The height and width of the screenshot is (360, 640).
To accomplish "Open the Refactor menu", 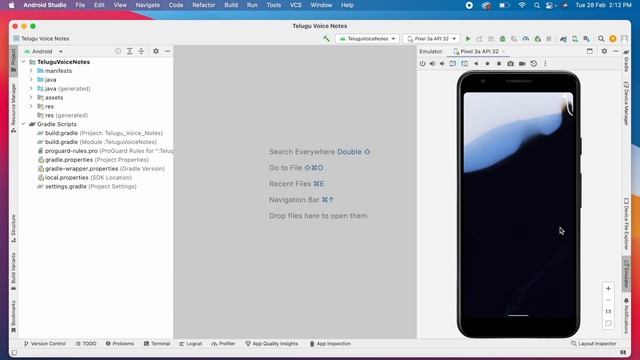I will pyautogui.click(x=204, y=5).
